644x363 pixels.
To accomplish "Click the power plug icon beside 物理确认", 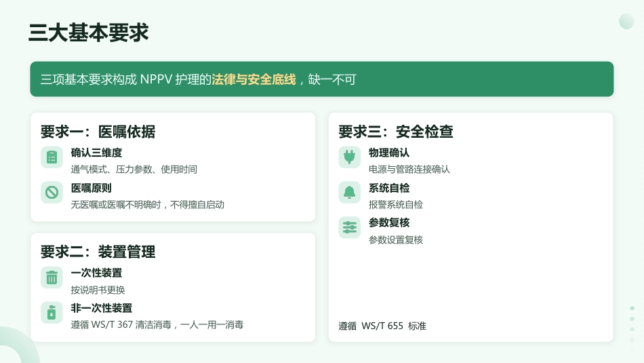I will point(350,157).
